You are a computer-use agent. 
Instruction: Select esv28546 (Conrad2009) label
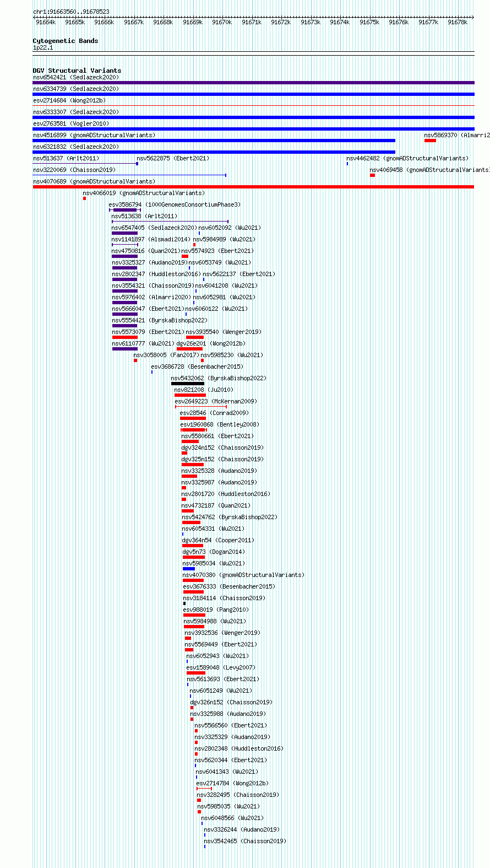click(214, 413)
